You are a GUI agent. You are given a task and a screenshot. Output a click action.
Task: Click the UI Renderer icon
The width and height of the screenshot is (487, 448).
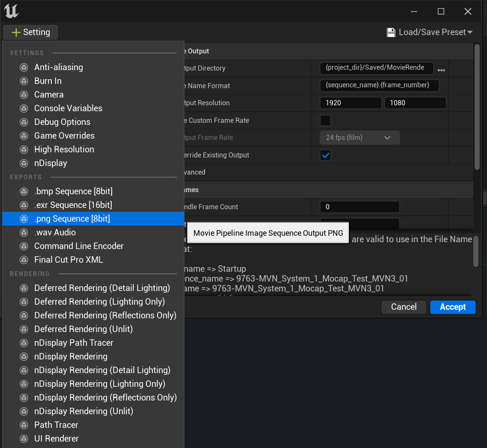tap(24, 439)
